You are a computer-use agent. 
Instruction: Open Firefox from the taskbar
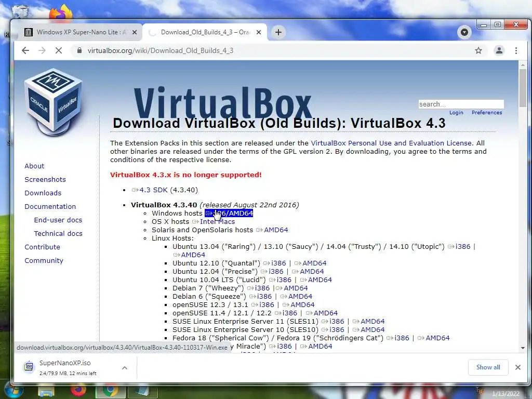(x=78, y=391)
